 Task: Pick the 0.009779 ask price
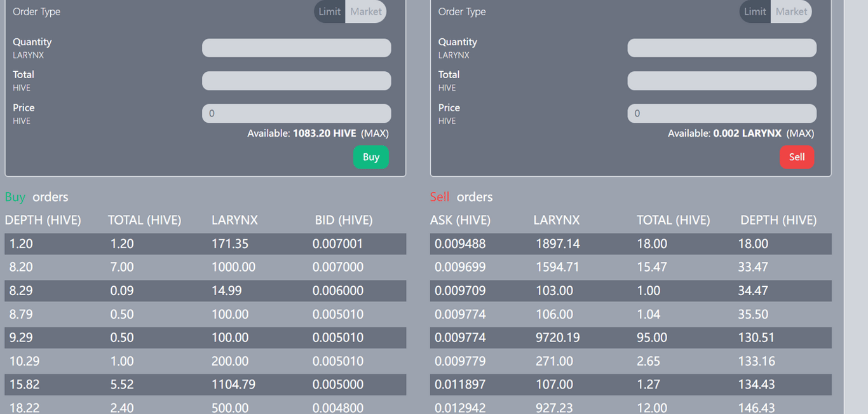point(460,361)
